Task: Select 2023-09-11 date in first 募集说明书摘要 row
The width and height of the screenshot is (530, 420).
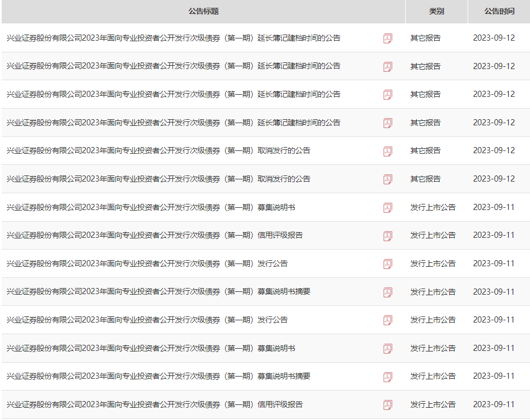Action: click(493, 291)
